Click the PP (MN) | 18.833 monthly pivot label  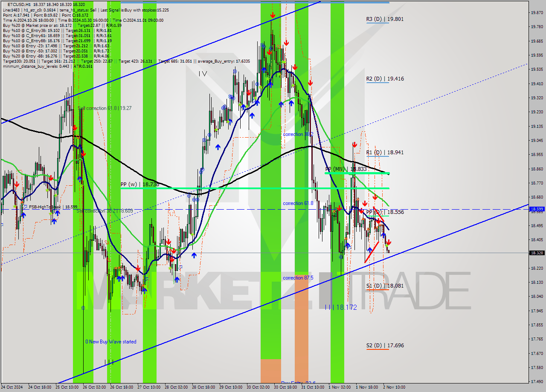coord(346,169)
